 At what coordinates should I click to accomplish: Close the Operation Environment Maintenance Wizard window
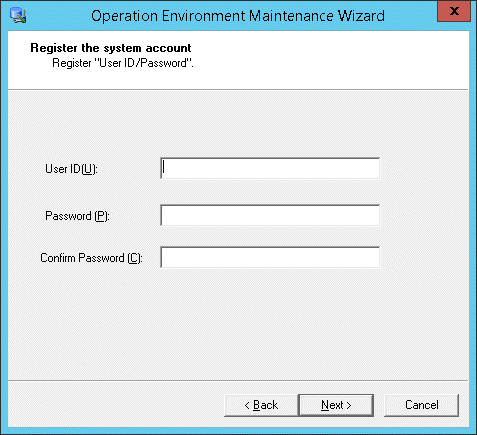tap(454, 11)
